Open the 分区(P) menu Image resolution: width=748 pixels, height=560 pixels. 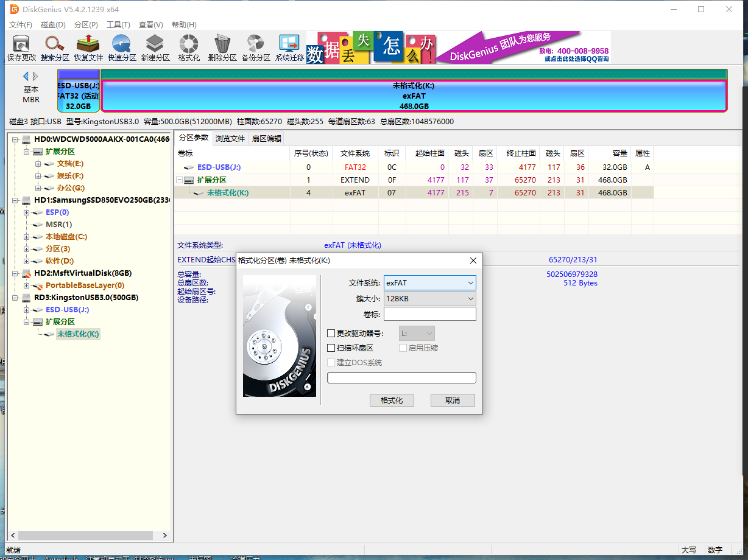click(86, 25)
